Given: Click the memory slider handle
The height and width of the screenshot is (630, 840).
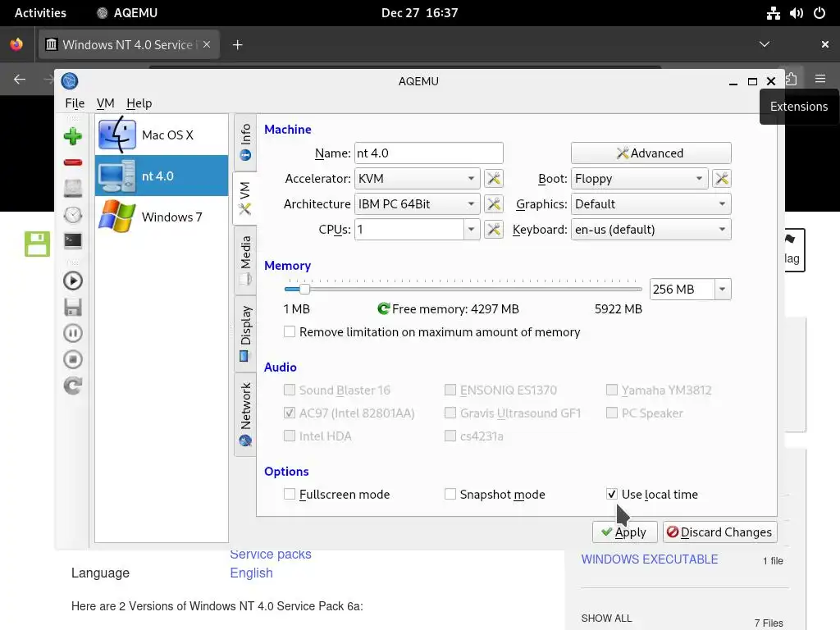Looking at the screenshot, I should tap(304, 290).
